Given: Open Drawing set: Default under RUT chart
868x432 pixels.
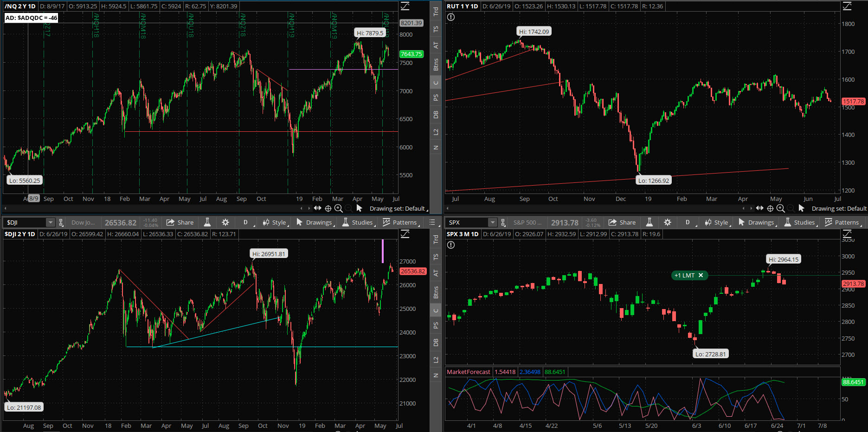Looking at the screenshot, I should tap(840, 208).
